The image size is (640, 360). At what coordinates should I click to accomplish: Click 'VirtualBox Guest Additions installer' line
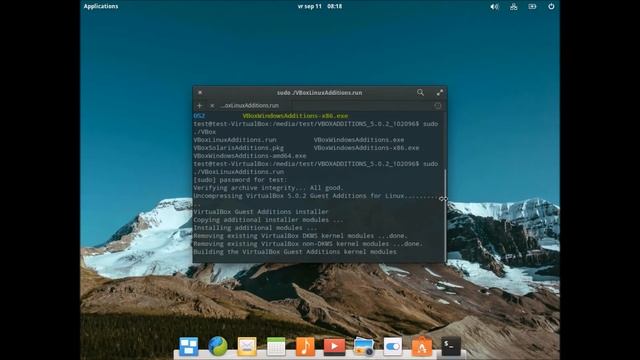261,212
